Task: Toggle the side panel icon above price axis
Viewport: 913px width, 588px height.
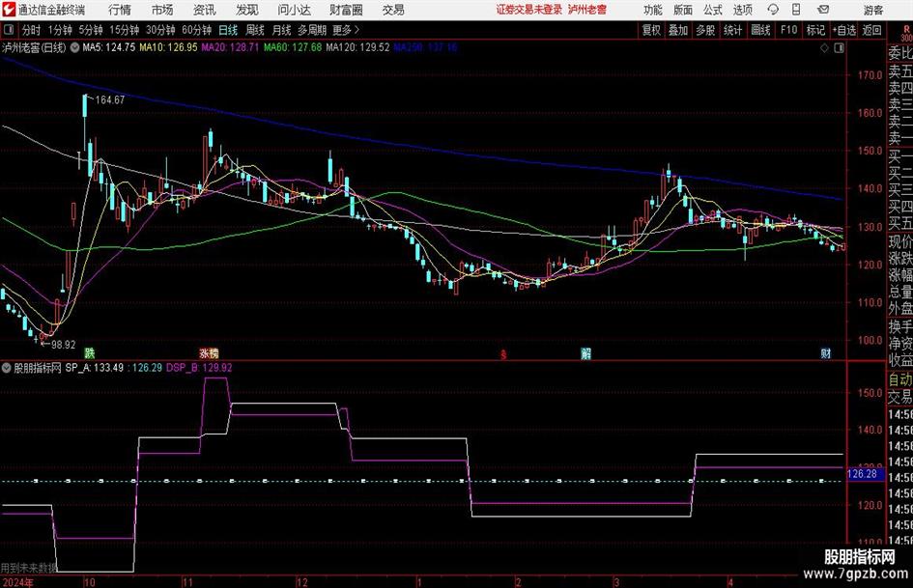Action: tap(839, 48)
